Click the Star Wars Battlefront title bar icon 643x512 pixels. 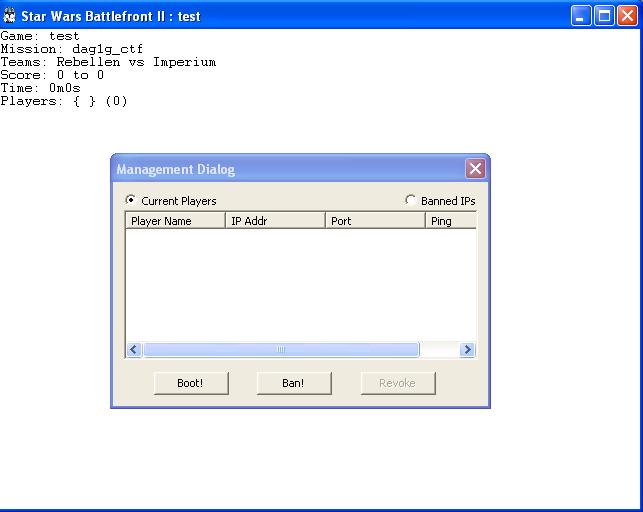10,16
